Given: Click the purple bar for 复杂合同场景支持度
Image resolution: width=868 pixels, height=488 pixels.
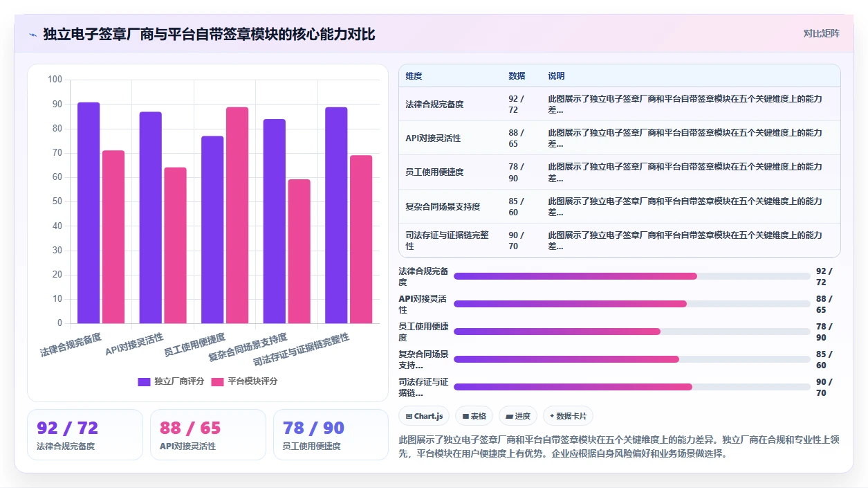Looking at the screenshot, I should click(x=274, y=221).
